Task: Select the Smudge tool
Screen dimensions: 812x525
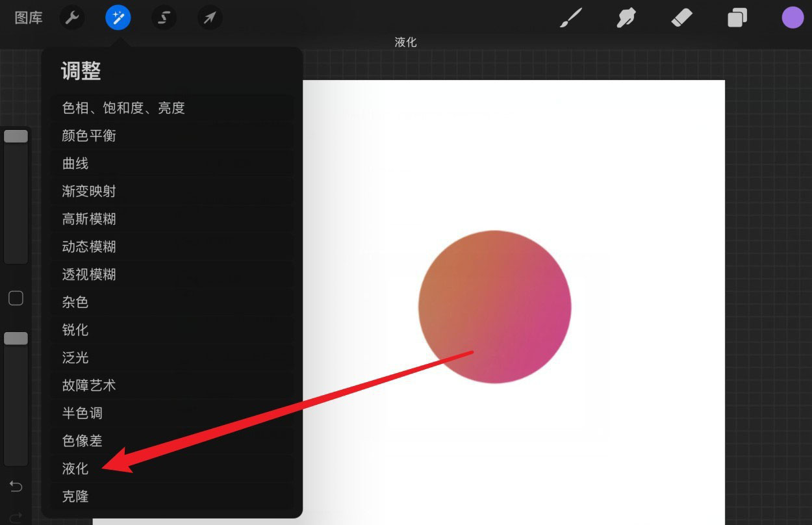Action: 626,18
